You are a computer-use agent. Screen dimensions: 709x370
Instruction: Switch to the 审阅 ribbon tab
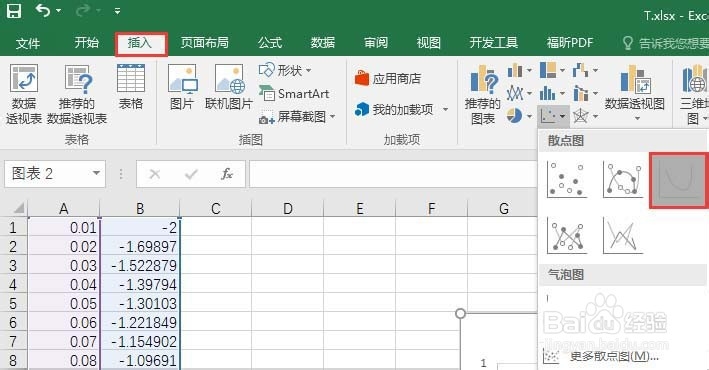click(376, 43)
